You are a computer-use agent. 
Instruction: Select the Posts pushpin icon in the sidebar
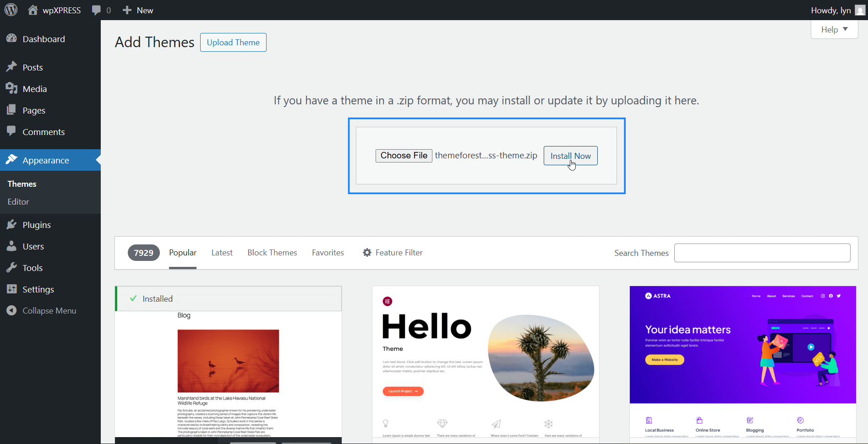12,67
